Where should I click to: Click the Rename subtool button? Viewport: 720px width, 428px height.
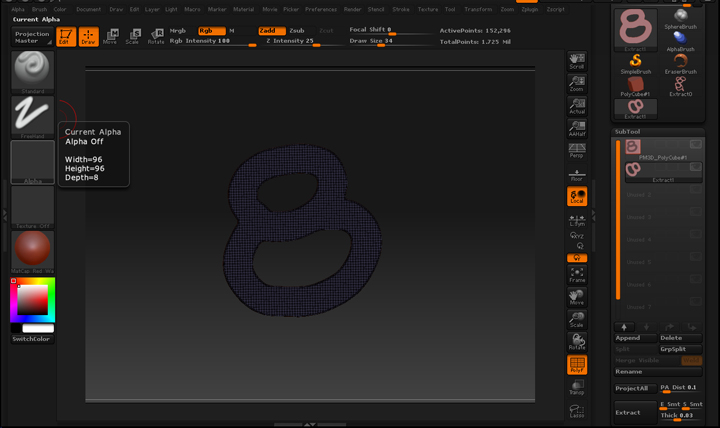pyautogui.click(x=658, y=372)
